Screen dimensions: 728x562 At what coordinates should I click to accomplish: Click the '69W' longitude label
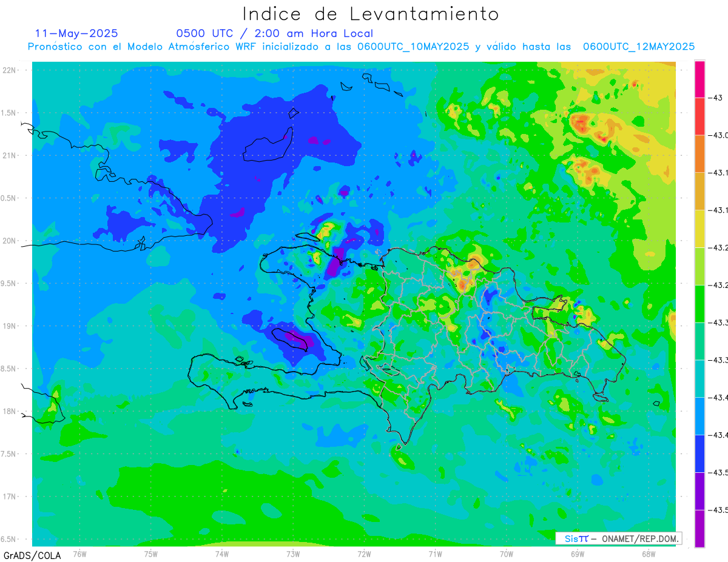(578, 554)
